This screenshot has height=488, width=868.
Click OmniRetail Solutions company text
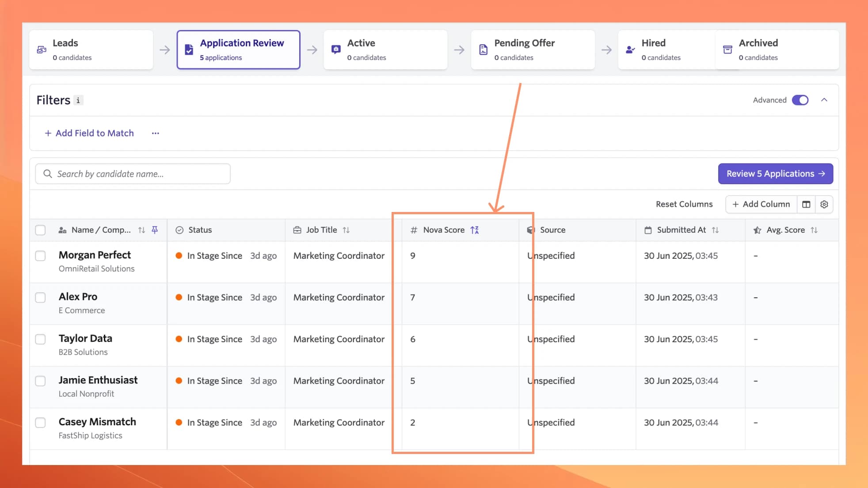(96, 269)
